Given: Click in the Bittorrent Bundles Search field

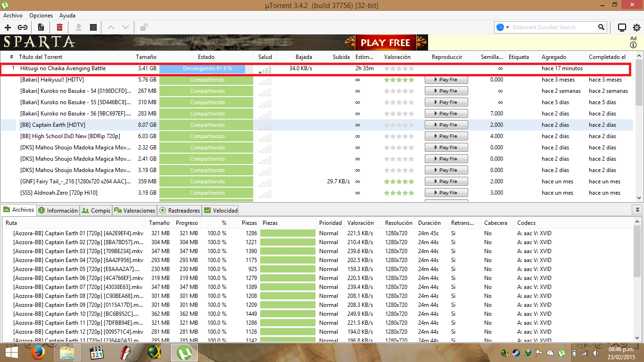Looking at the screenshot, I should [x=554, y=27].
